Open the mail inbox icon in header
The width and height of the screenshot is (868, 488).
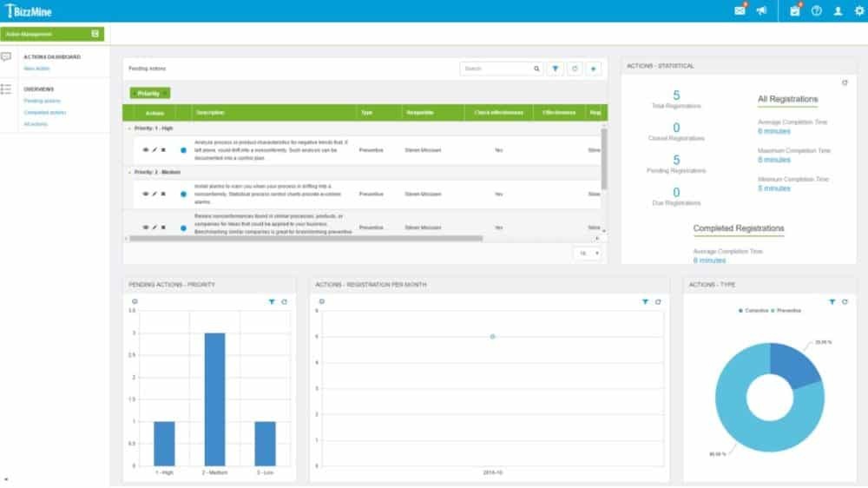point(740,10)
